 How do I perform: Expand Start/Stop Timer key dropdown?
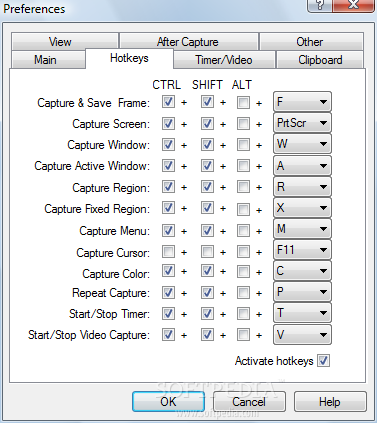click(302, 313)
